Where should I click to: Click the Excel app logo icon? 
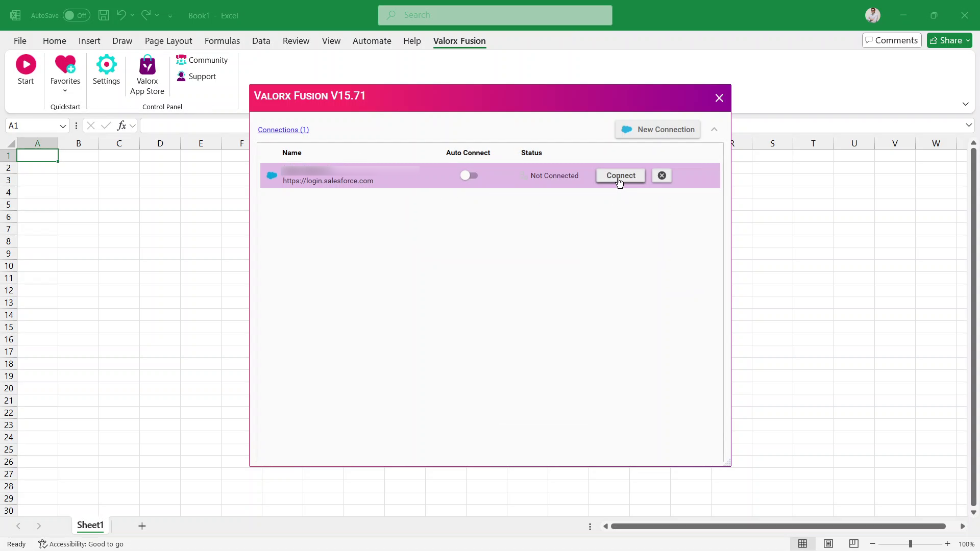tap(15, 15)
